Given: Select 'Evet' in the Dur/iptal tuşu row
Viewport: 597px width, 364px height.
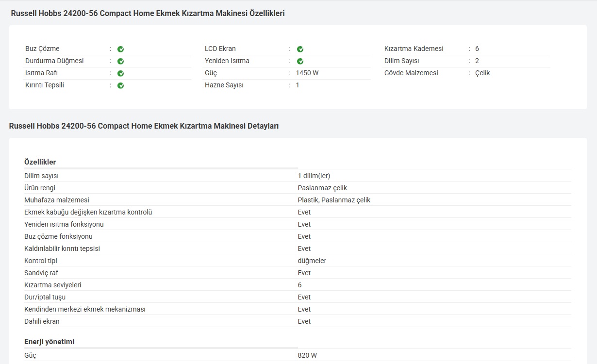Looking at the screenshot, I should [x=304, y=297].
